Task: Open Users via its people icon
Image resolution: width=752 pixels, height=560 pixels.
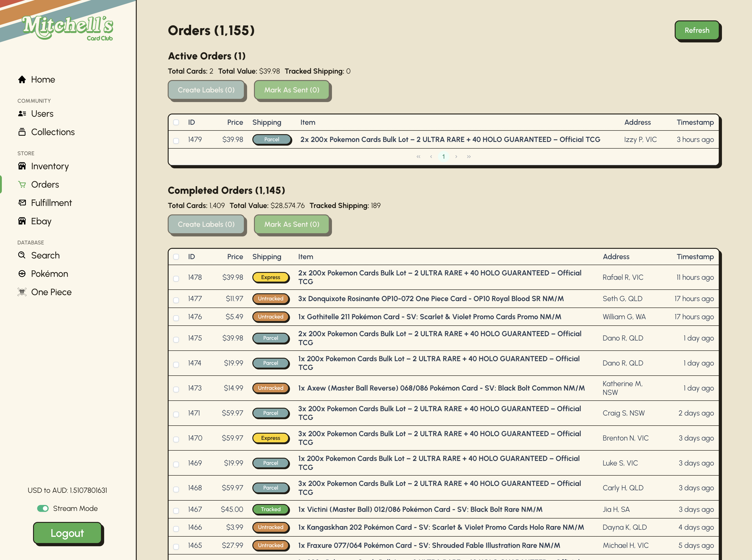Action: (x=22, y=114)
